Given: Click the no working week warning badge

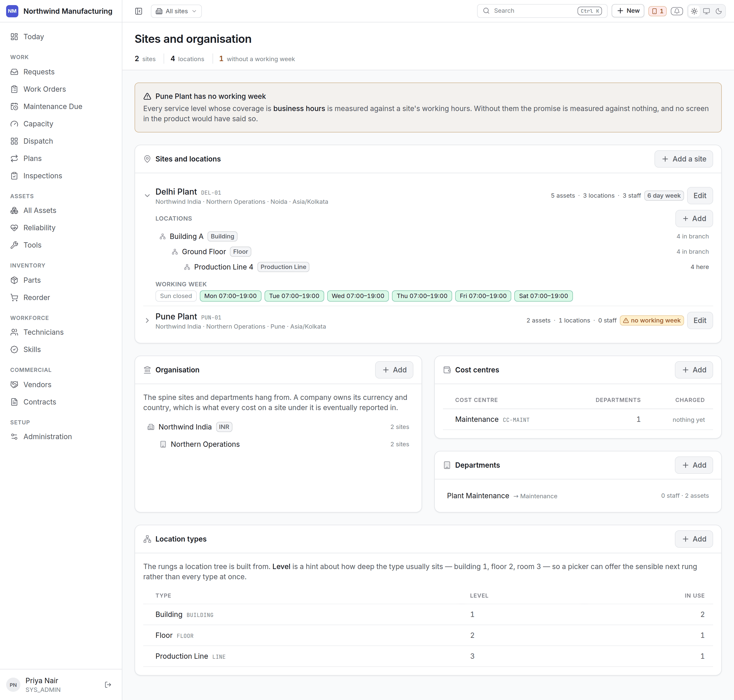Looking at the screenshot, I should 651,320.
